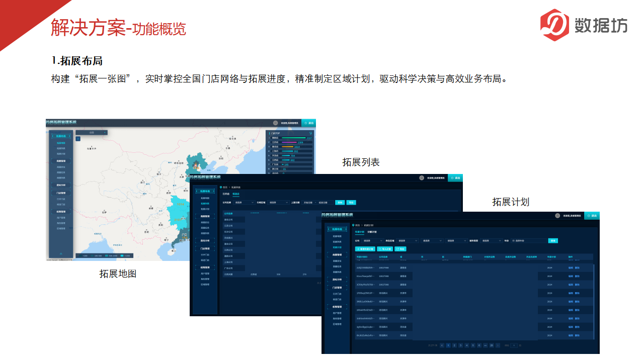Click the 湖南省 progress bar in 门店TOP
The width and height of the screenshot is (644, 362).
click(x=293, y=138)
